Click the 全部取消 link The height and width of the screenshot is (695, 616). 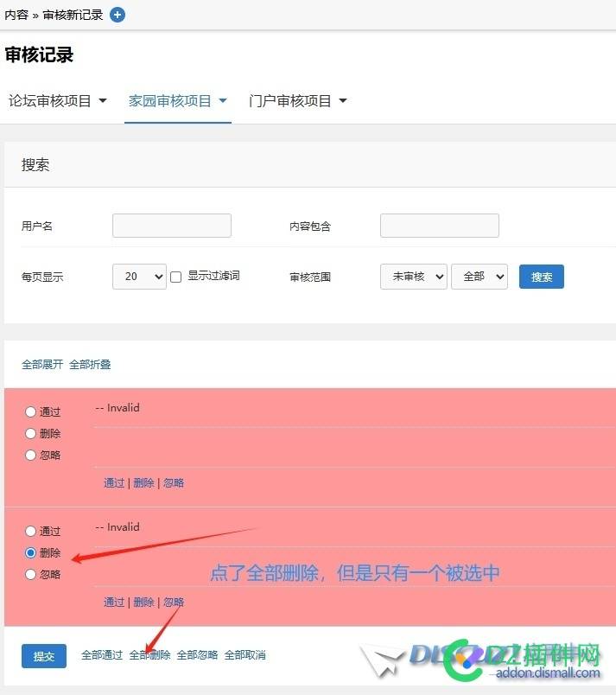244,655
